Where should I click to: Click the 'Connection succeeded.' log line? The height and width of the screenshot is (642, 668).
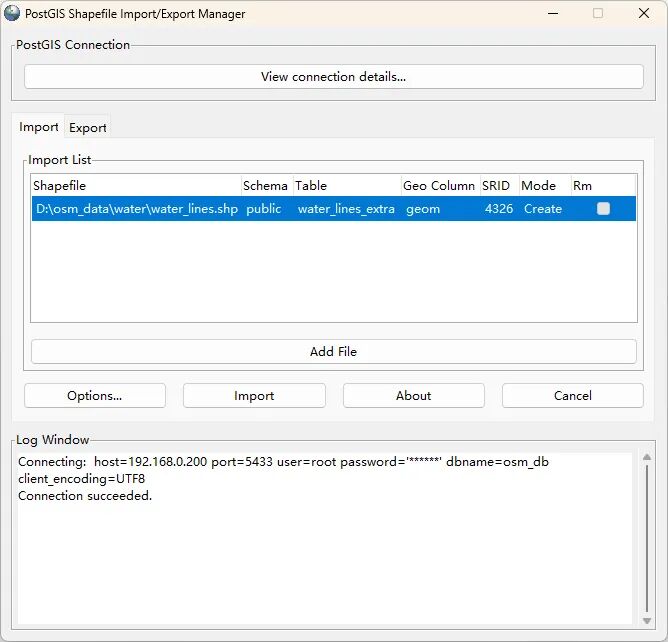(85, 496)
